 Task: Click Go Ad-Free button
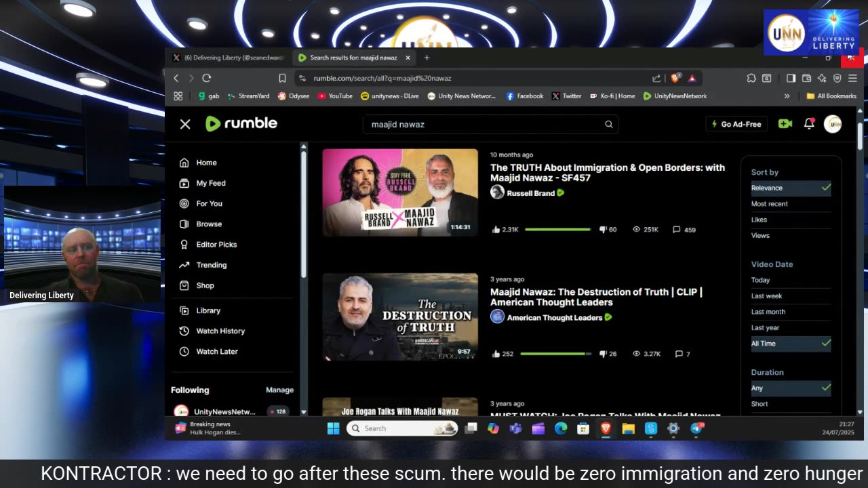(x=736, y=124)
